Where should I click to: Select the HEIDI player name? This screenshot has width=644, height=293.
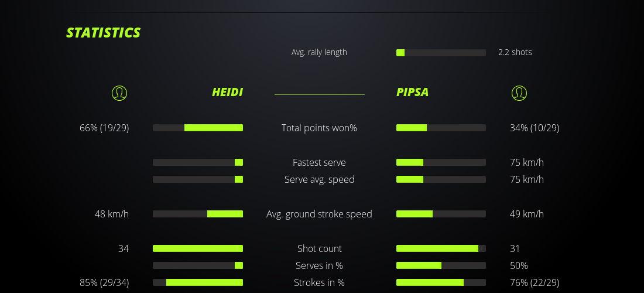[227, 92]
